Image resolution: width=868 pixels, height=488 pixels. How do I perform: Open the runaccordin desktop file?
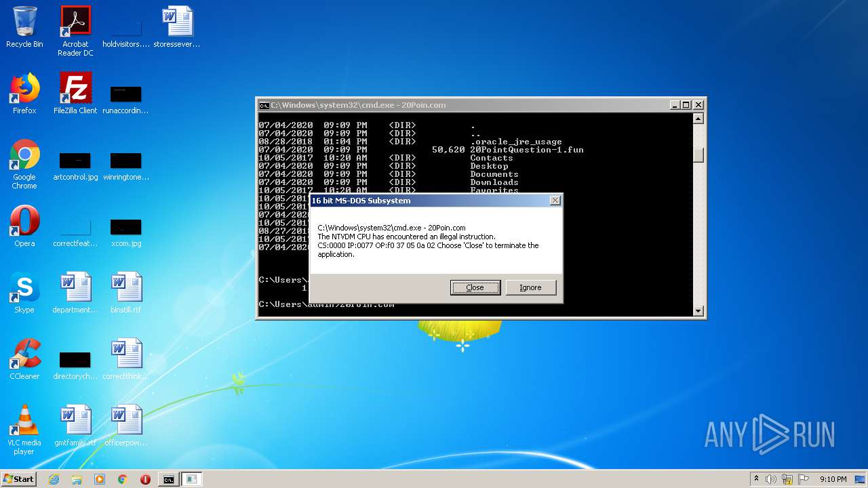[x=126, y=98]
